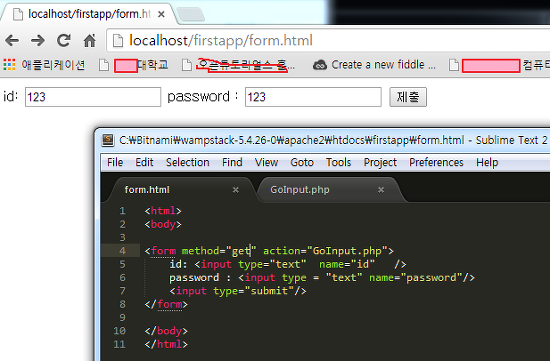Go back with the browser back arrow

[x=12, y=41]
